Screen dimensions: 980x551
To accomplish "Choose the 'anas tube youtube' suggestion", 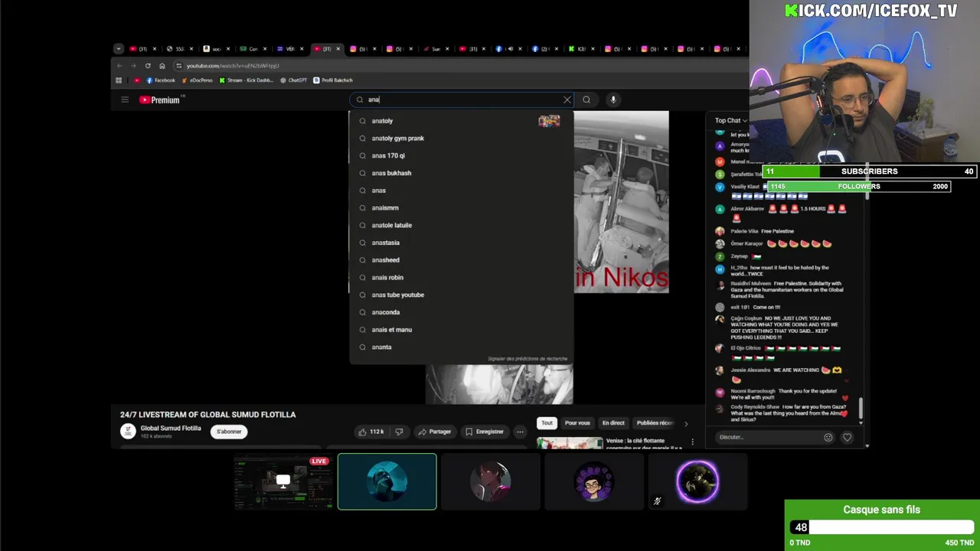I will tap(462, 295).
